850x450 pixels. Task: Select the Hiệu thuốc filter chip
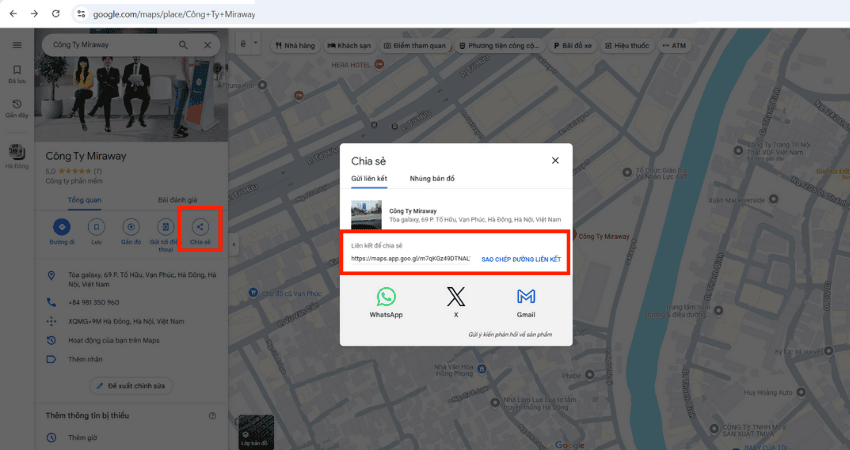[x=627, y=46]
